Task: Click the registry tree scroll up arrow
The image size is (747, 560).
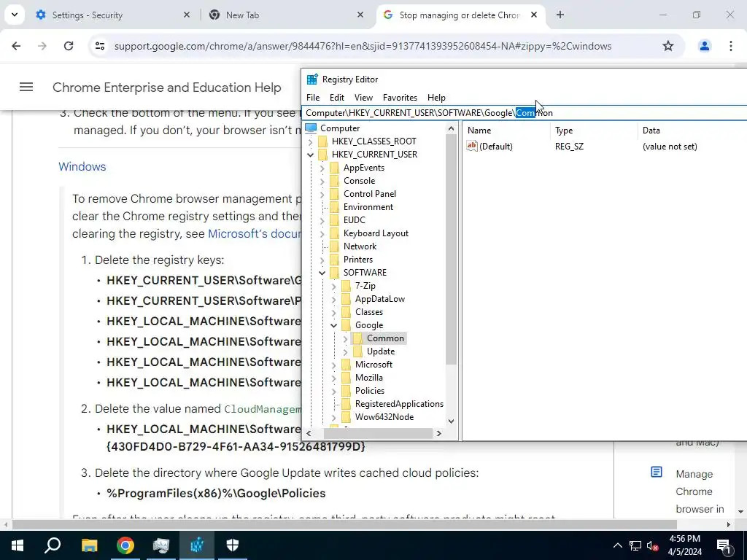Action: click(451, 128)
